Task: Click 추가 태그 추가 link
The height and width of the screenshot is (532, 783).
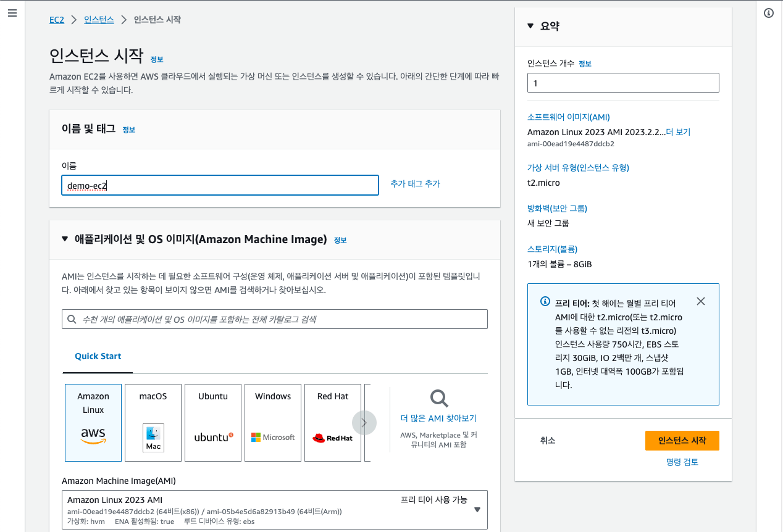Action: tap(415, 184)
